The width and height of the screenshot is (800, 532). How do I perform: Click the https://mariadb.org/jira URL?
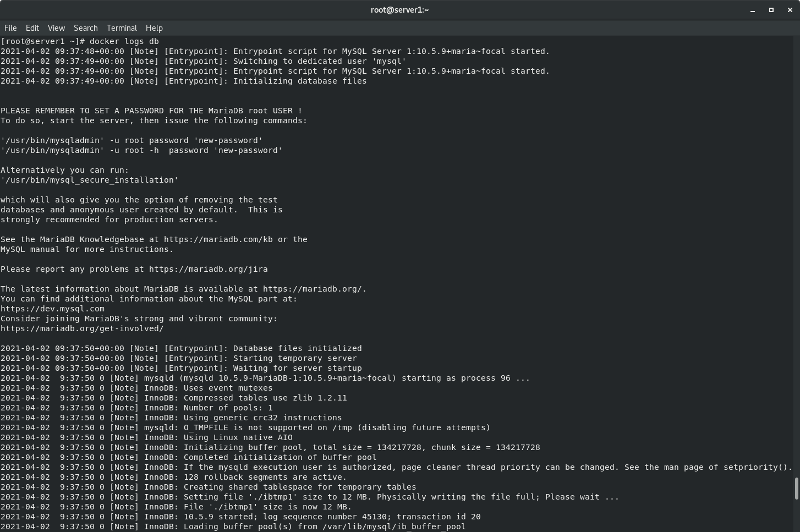point(209,269)
